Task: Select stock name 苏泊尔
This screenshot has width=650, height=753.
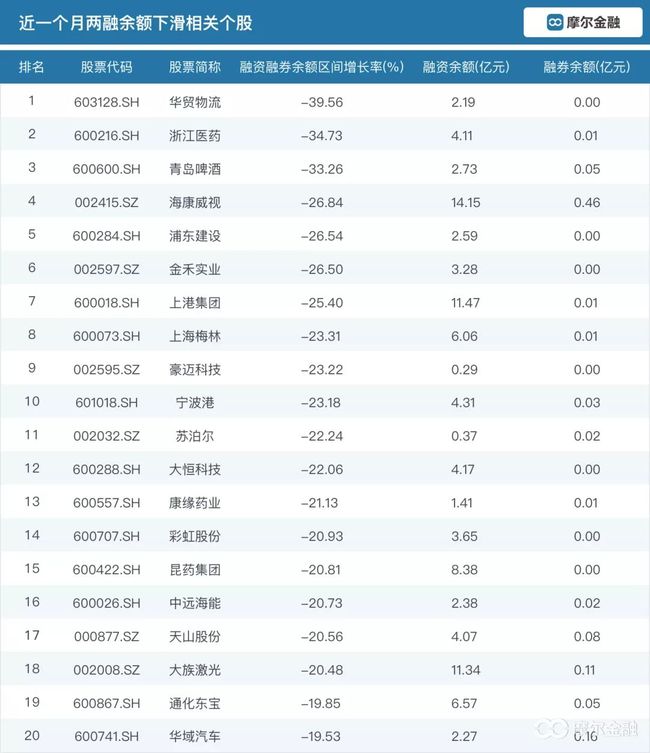Action: coord(195,436)
